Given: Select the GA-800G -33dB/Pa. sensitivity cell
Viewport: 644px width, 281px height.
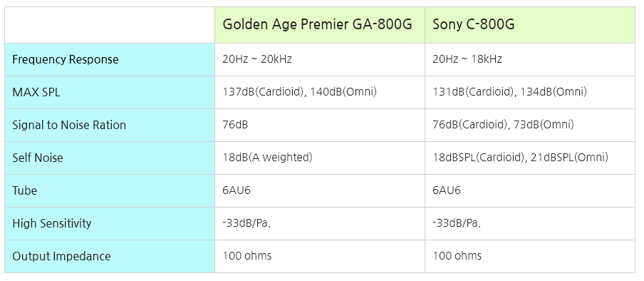Looking at the screenshot, I should [x=320, y=223].
